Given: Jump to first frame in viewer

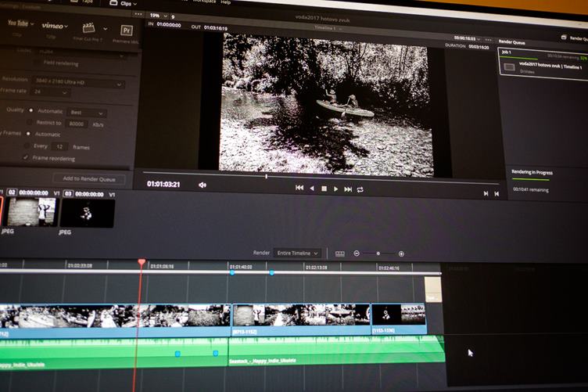Looking at the screenshot, I should (x=299, y=188).
